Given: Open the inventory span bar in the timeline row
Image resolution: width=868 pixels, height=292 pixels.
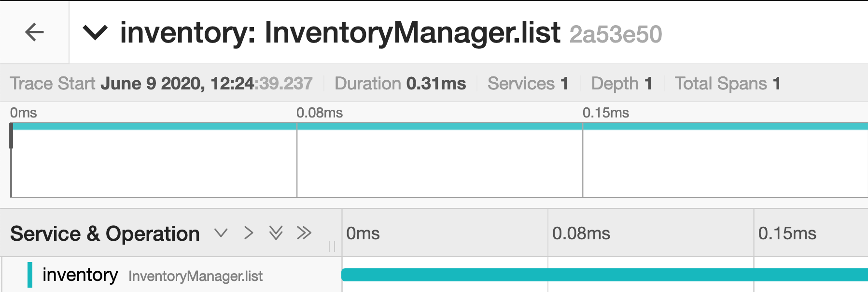Looking at the screenshot, I should tap(603, 275).
